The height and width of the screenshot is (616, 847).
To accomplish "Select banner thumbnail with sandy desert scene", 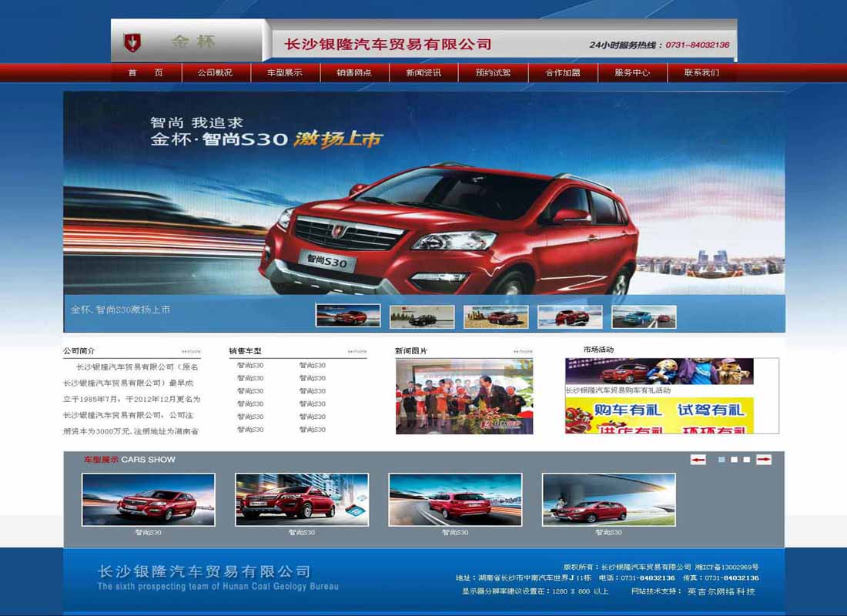I will 496,316.
